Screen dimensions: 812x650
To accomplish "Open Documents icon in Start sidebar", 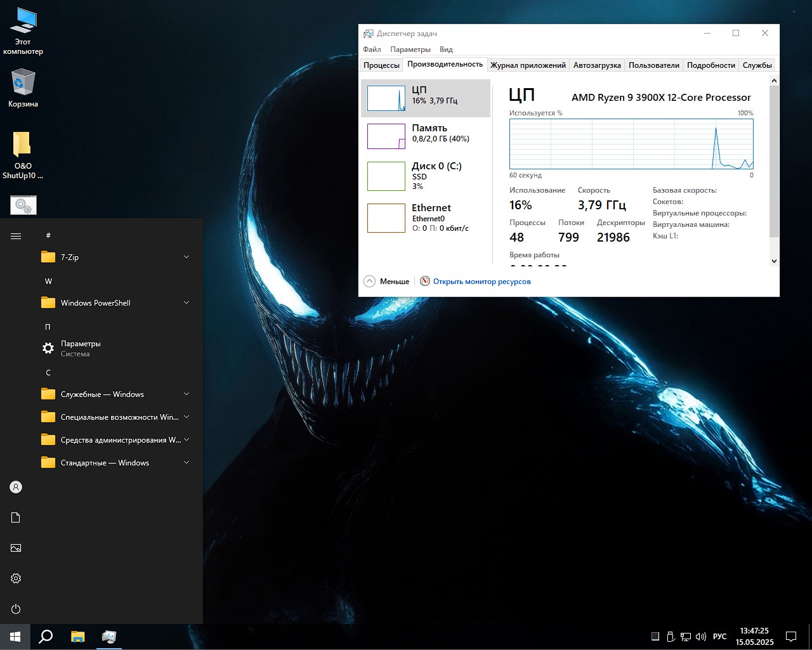I will (16, 517).
